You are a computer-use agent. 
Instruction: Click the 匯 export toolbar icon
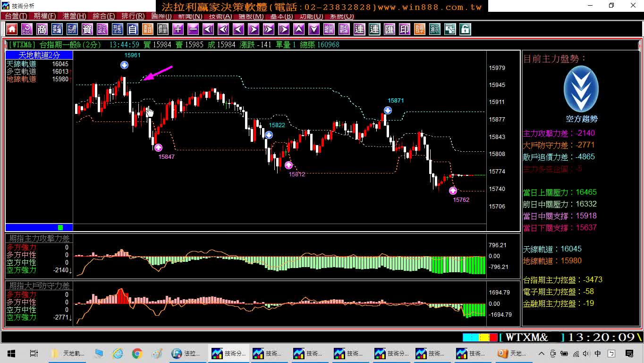click(389, 29)
